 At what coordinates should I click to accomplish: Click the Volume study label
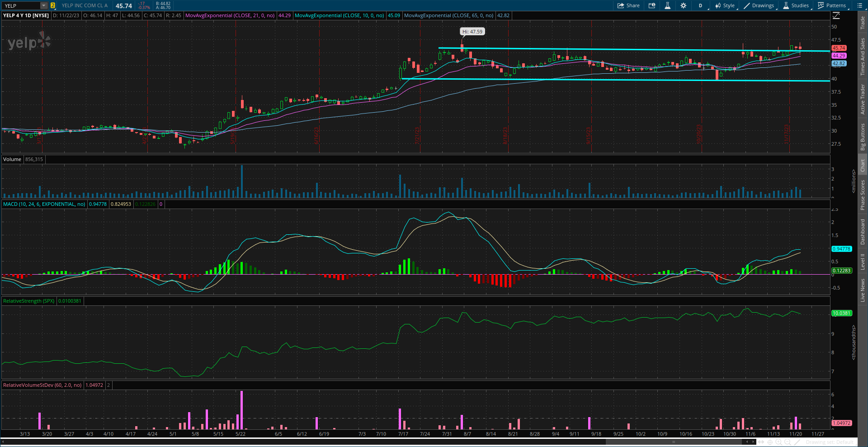pyautogui.click(x=12, y=159)
